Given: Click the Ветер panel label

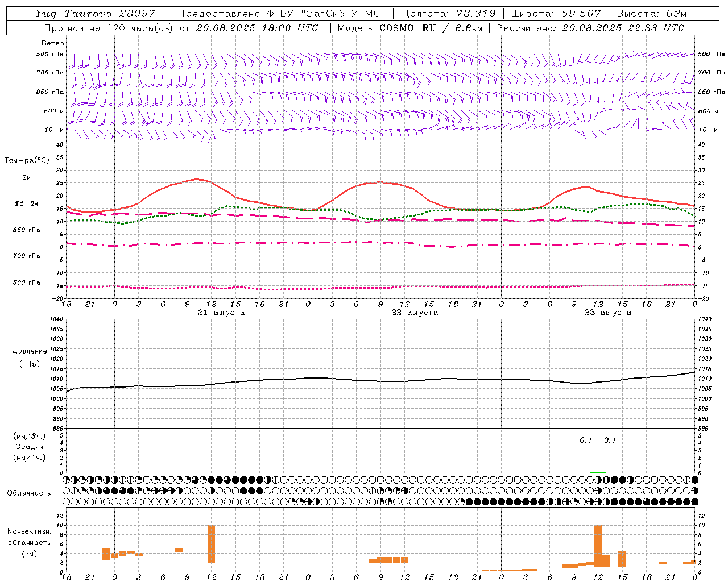Looking at the screenshot, I should tap(53, 43).
